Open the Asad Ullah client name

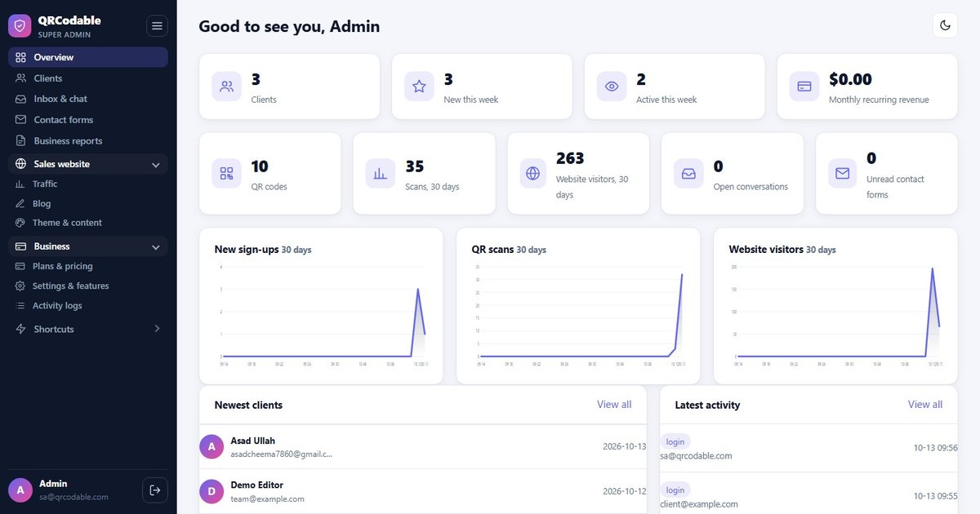point(253,441)
